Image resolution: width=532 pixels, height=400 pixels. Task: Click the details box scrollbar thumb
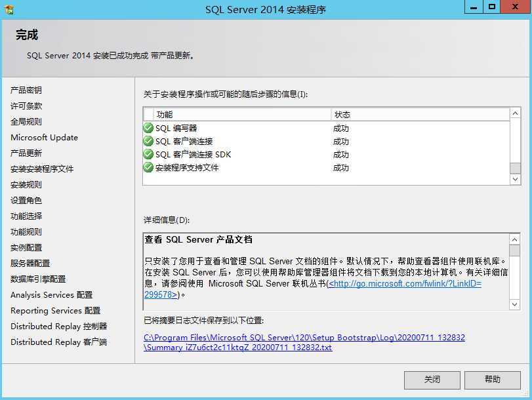click(514, 250)
